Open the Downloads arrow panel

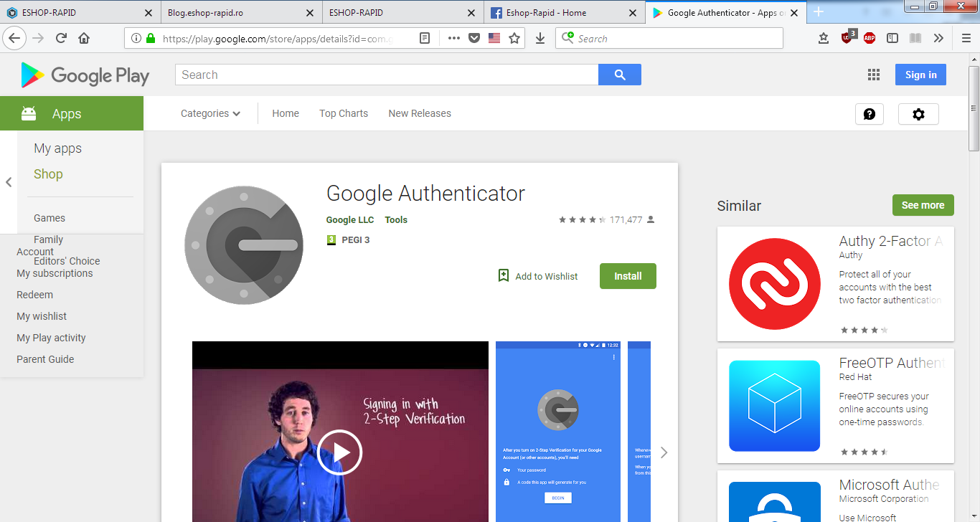pyautogui.click(x=540, y=39)
